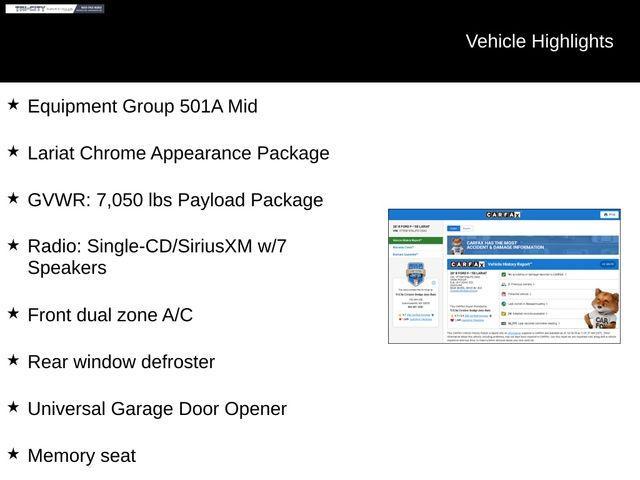Viewport: 640px width, 480px height.
Task: Click the star bullet next to Memory seat
Action: pos(13,454)
